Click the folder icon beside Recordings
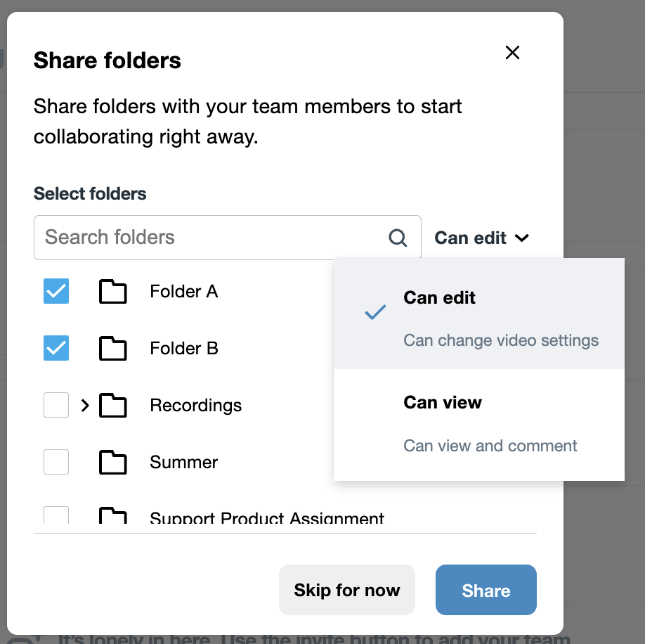The image size is (645, 644). click(113, 405)
